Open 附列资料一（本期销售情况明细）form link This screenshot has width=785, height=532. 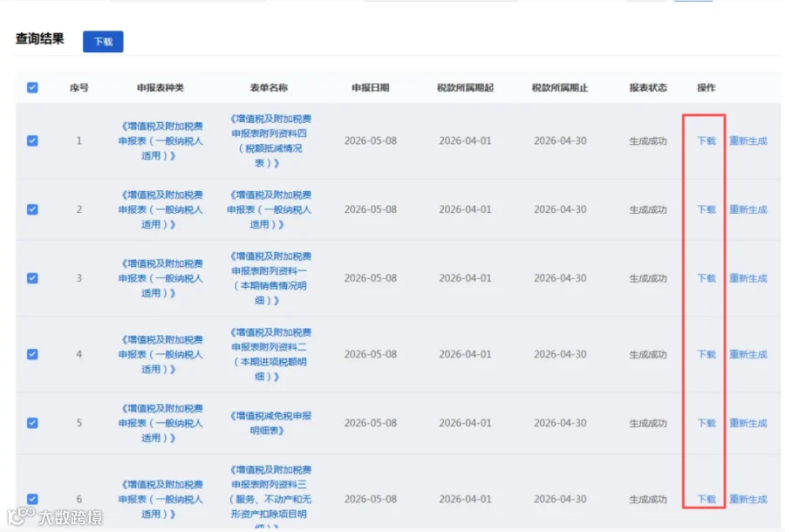tap(270, 278)
